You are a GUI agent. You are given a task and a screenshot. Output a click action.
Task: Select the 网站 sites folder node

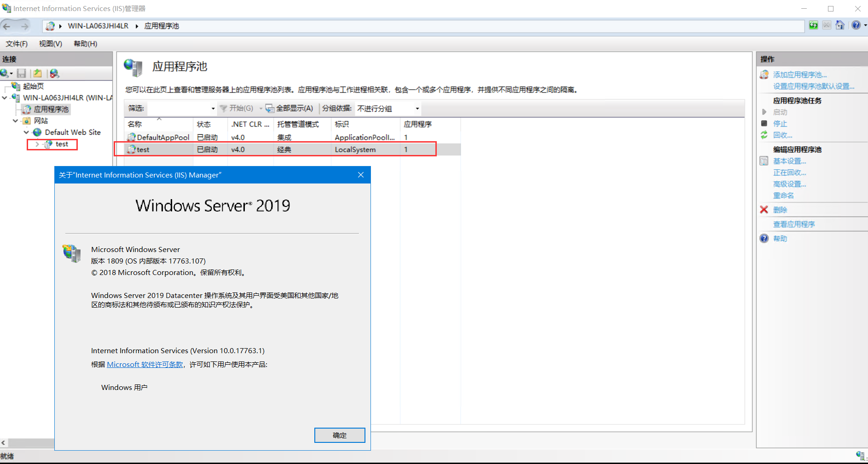[41, 120]
